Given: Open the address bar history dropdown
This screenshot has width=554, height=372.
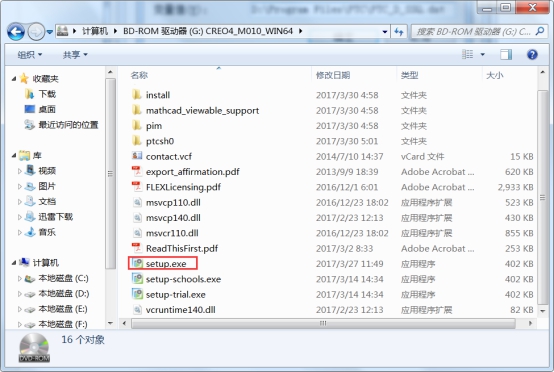Looking at the screenshot, I should [385, 32].
